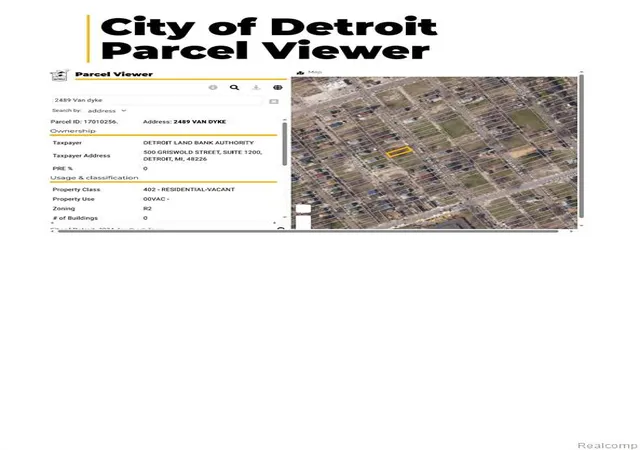Viewport: 640px width, 450px height.
Task: Click the globe icon in panel toolbar
Action: coord(278,87)
